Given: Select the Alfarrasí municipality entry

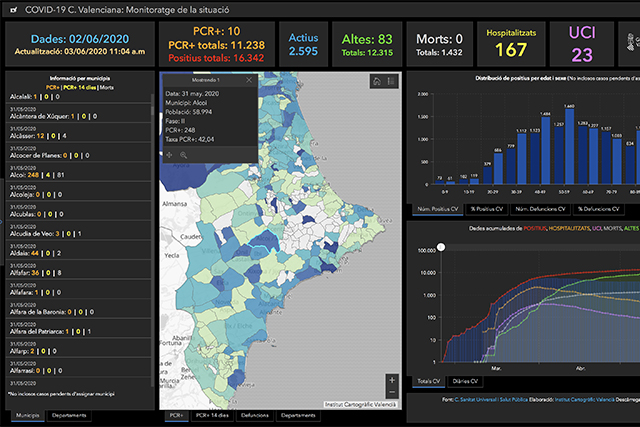Looking at the screenshot, I should [78, 368].
